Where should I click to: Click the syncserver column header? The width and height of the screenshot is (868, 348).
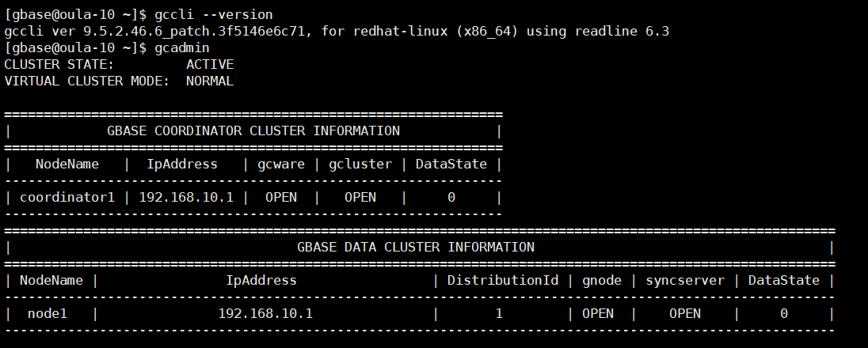click(x=685, y=280)
